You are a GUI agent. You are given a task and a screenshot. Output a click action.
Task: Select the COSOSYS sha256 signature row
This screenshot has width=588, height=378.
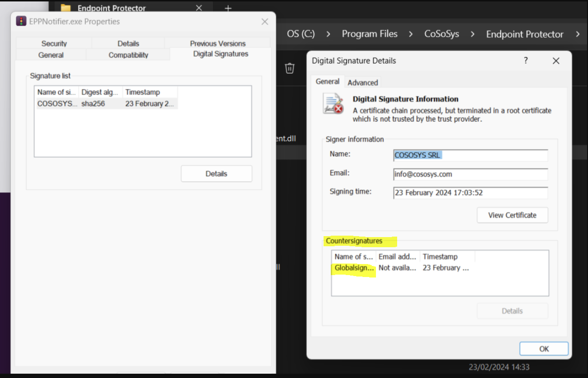click(106, 103)
